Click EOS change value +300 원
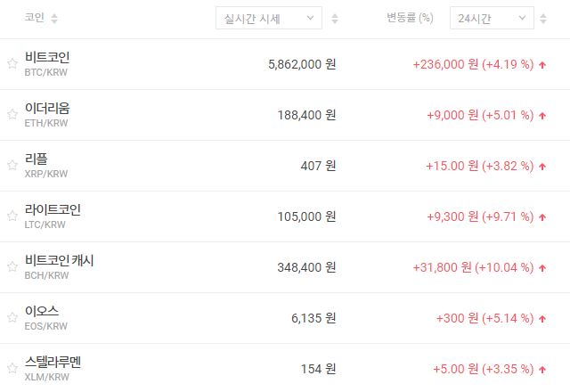This screenshot has height=392, width=570. coord(460,318)
